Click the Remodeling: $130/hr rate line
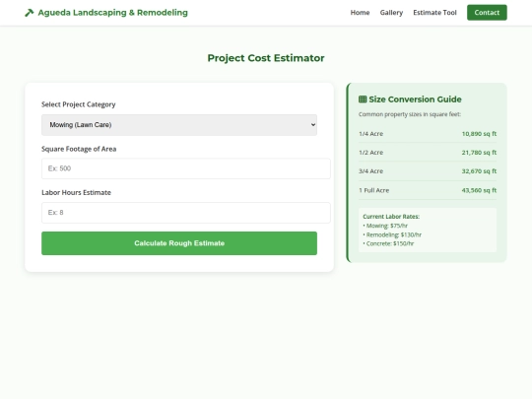This screenshot has width=532, height=399. (392, 234)
